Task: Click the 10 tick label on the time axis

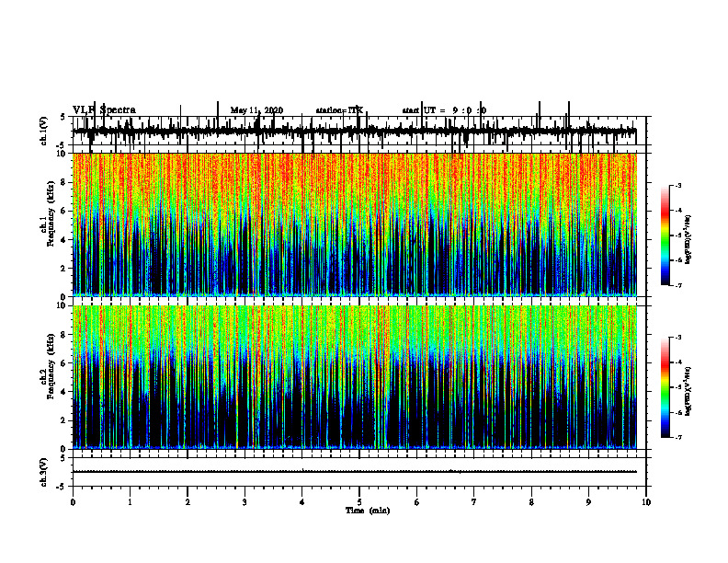Action: [646, 502]
